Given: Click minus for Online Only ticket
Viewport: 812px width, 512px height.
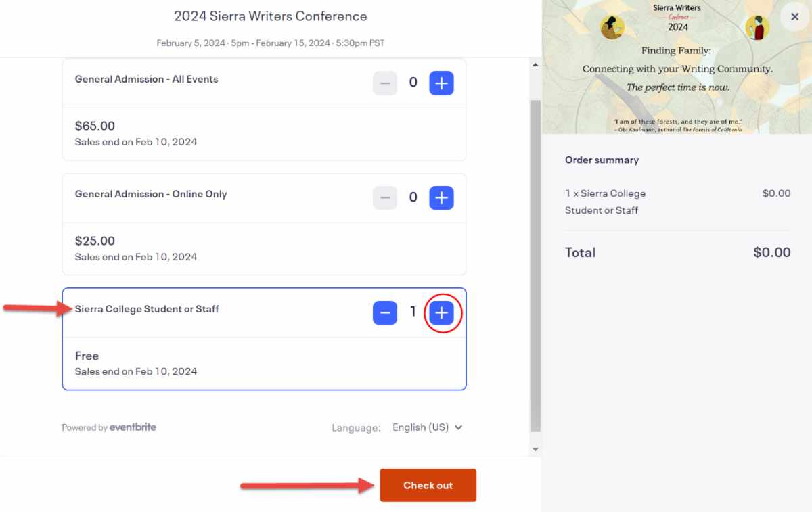Looking at the screenshot, I should [x=385, y=198].
